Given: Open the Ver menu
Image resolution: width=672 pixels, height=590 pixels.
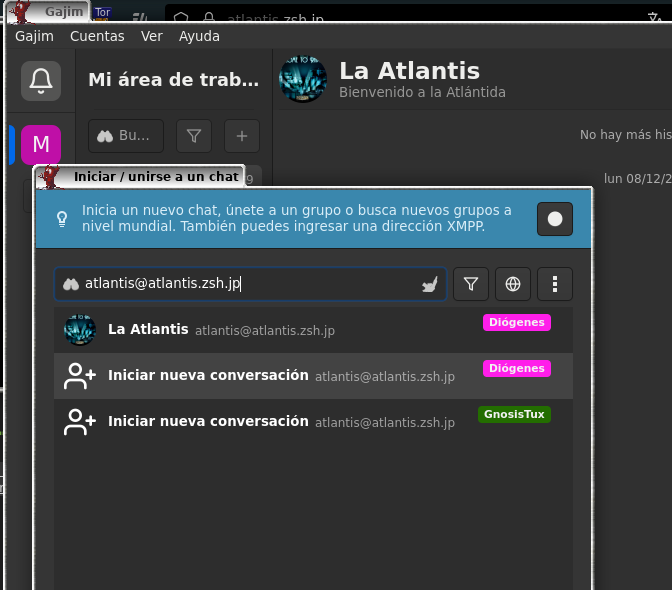Looking at the screenshot, I should (152, 36).
